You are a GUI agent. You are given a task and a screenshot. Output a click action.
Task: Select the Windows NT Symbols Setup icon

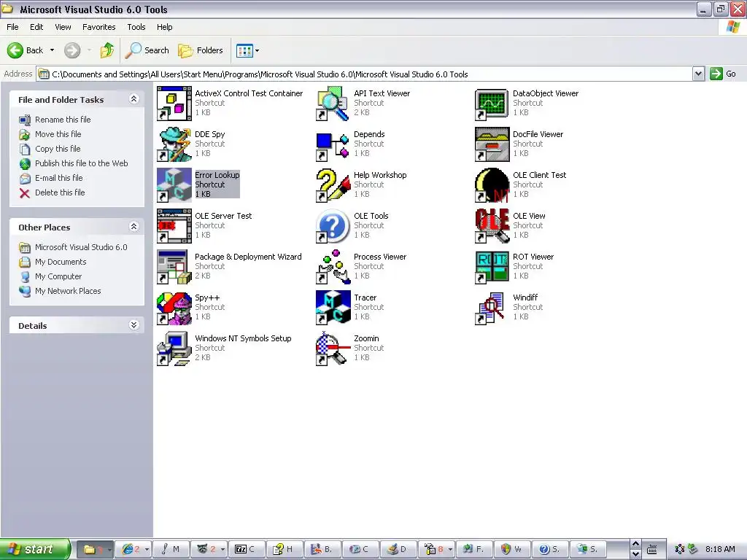pos(174,349)
